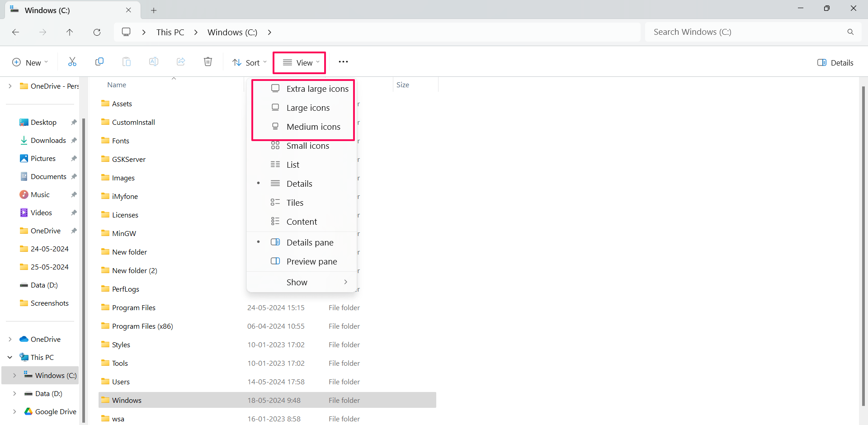
Task: Click the New button
Action: pyautogui.click(x=30, y=62)
